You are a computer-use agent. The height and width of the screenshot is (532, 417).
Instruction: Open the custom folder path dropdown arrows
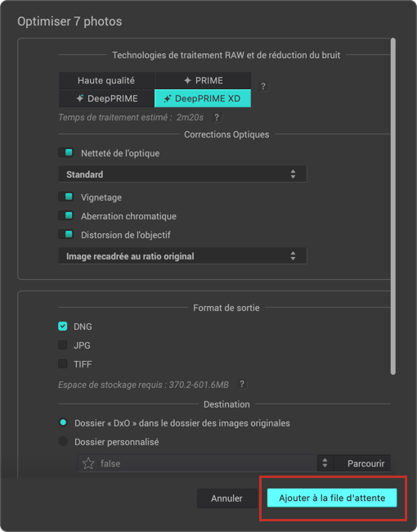(x=325, y=463)
